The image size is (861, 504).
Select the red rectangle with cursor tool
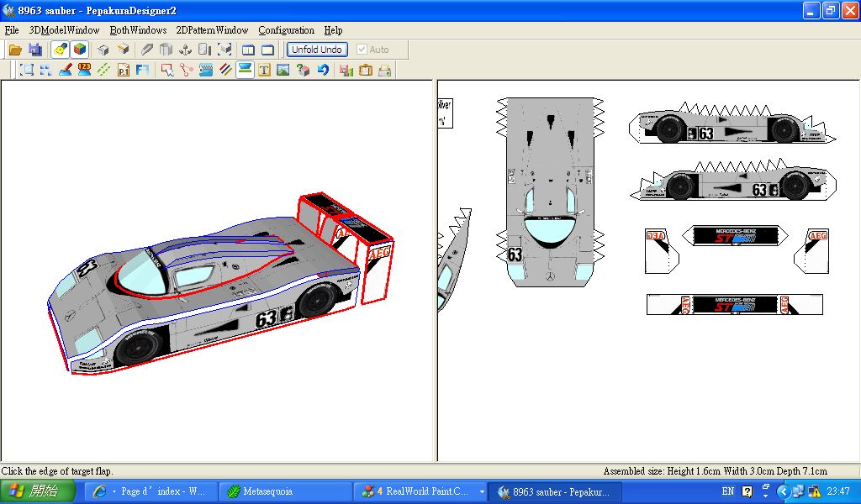(x=167, y=71)
